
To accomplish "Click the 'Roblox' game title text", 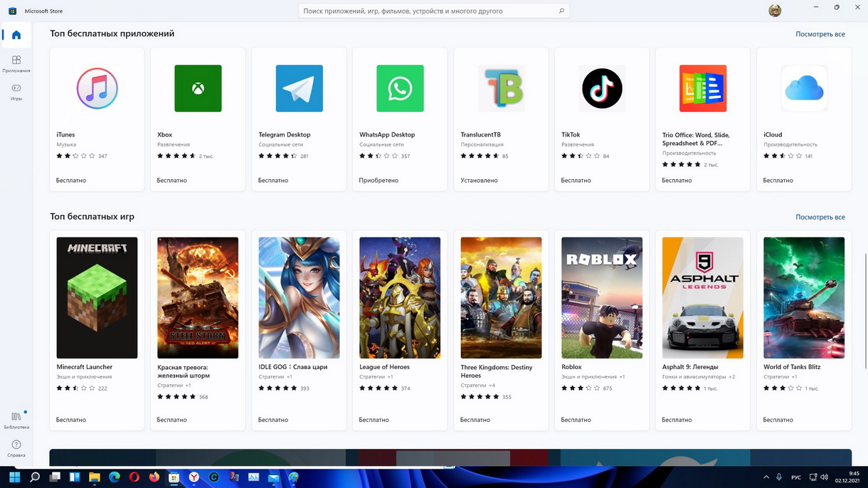I will coord(571,367).
